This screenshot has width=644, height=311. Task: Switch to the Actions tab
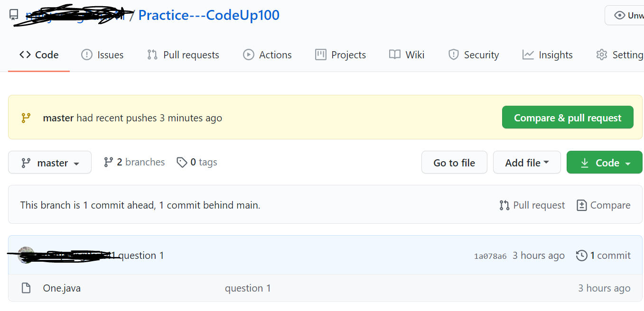point(267,55)
